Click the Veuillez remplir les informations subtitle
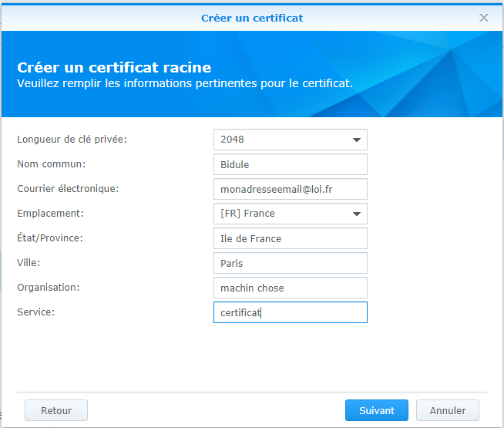This screenshot has height=428, width=504. pos(185,83)
